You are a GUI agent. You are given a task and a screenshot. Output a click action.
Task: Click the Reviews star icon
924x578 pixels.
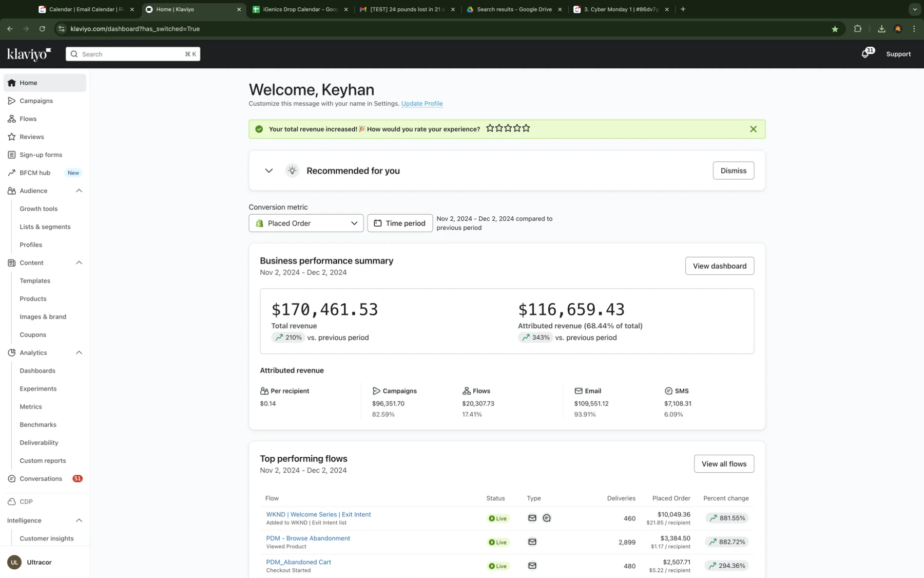click(12, 137)
